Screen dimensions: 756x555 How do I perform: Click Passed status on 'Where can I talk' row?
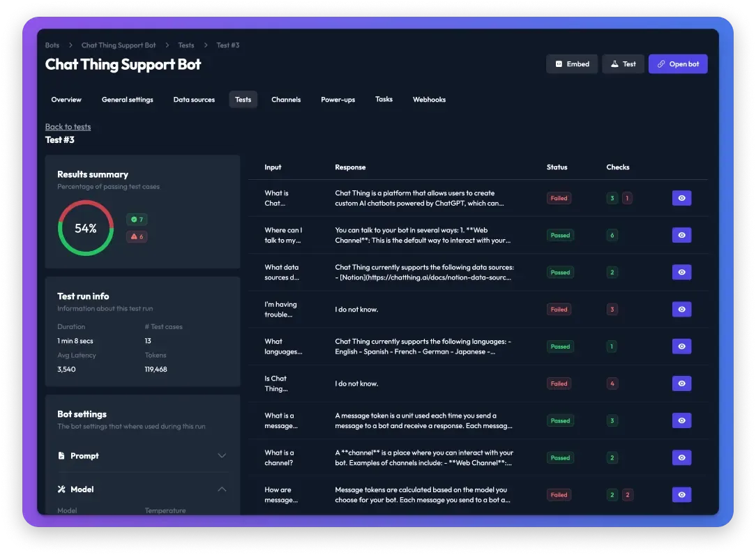click(560, 235)
